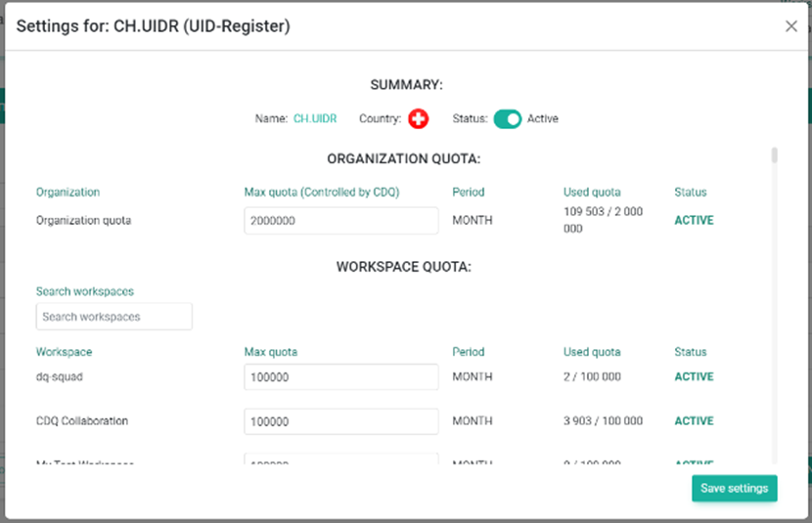Click ACTIVE status of Organization quota

tap(694, 220)
